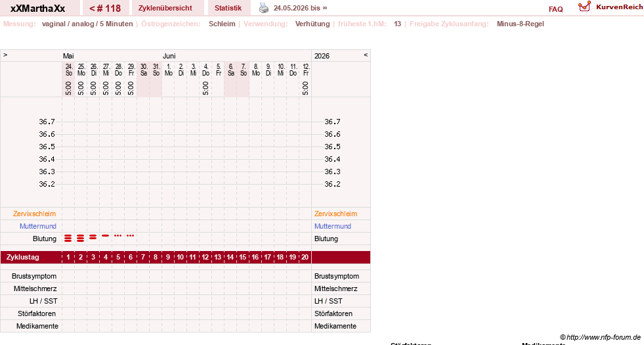Click 'Verhütung' usage value
Viewport: 644px width, 345px height.
point(312,24)
